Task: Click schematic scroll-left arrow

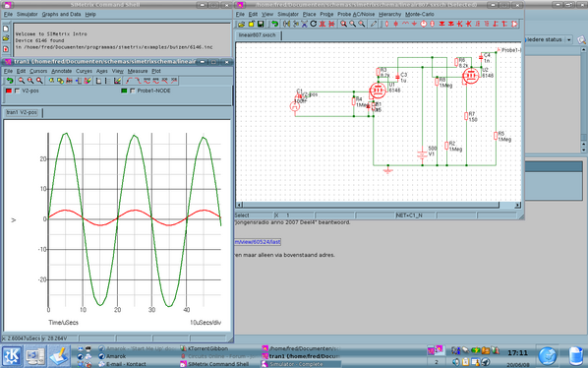Action: point(239,205)
